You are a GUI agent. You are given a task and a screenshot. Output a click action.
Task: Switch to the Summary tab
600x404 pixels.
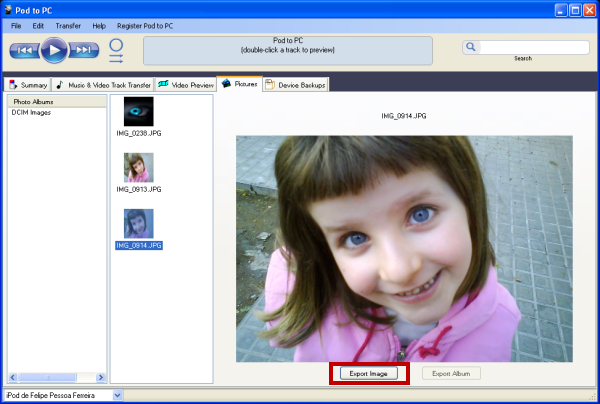[28, 86]
